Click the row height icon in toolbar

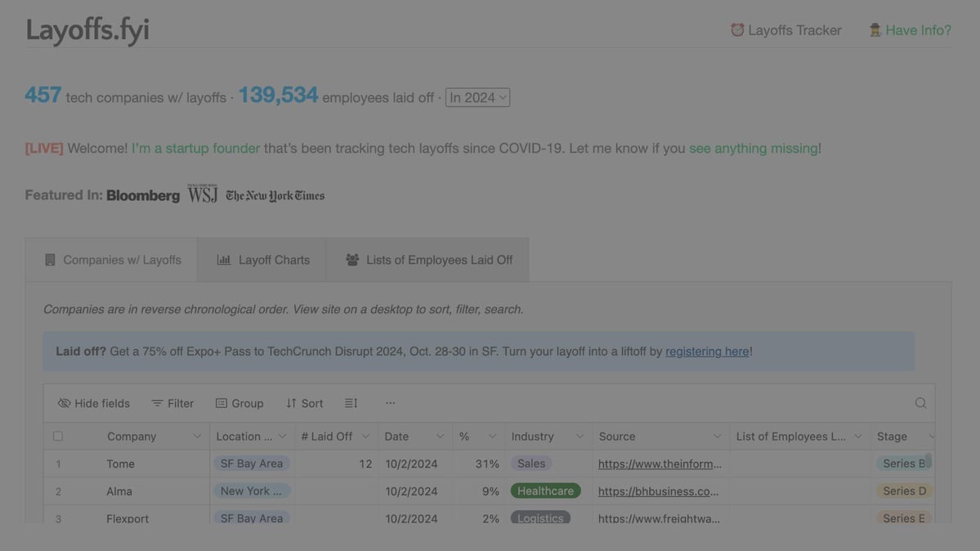click(351, 403)
